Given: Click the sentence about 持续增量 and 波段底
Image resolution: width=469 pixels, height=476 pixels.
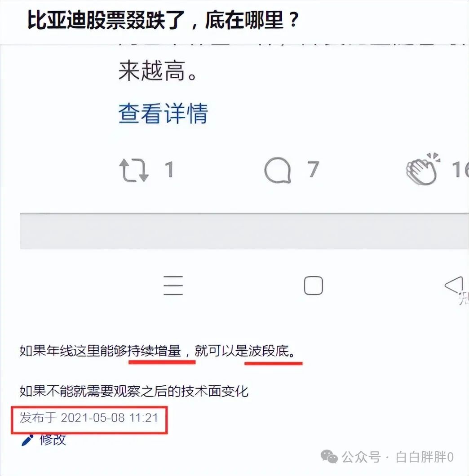Looking at the screenshot, I should (x=157, y=351).
